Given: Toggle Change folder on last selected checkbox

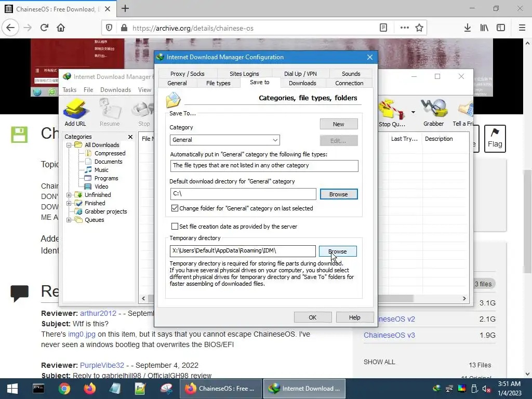Looking at the screenshot, I should [x=175, y=208].
